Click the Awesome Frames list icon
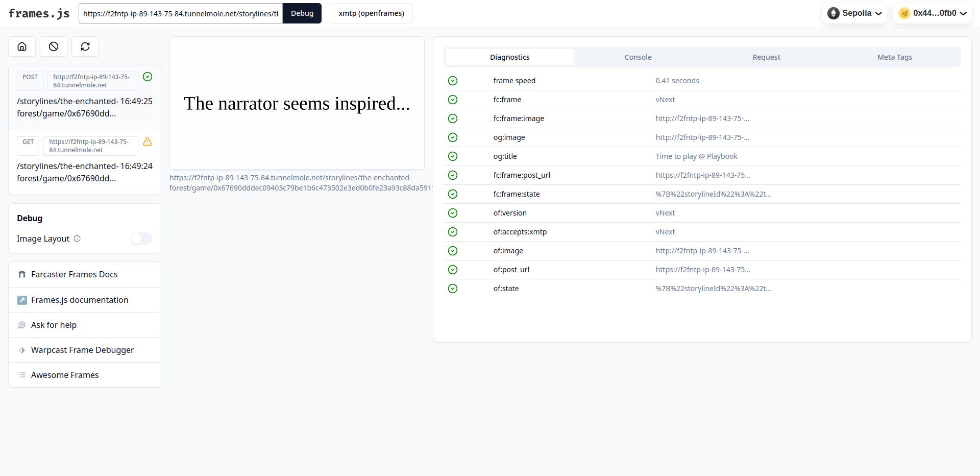980x476 pixels. coord(22,375)
